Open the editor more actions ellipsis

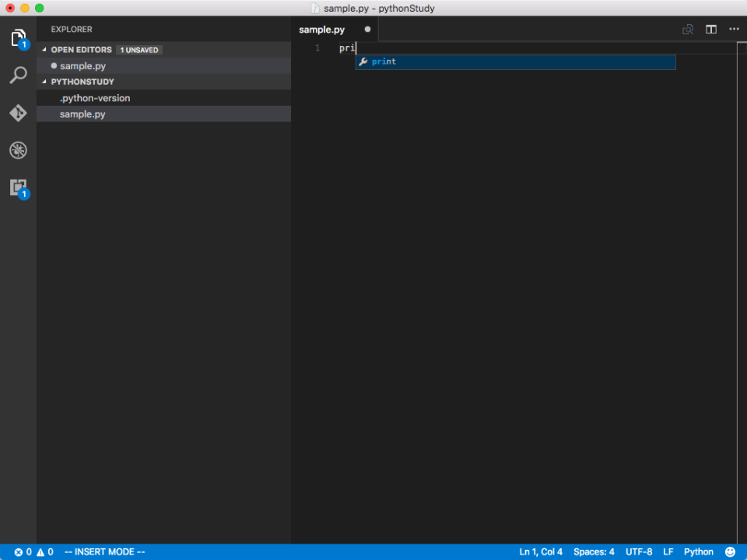point(734,30)
